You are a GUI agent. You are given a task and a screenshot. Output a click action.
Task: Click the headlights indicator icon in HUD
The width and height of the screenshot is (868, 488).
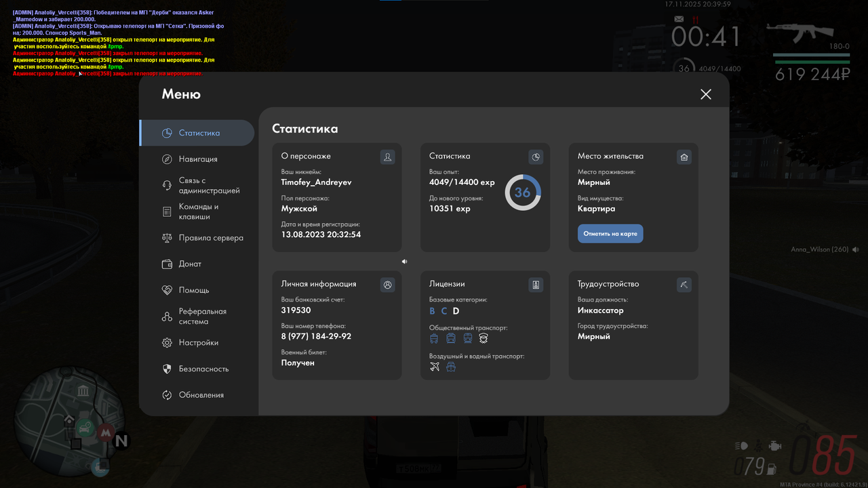(x=741, y=446)
